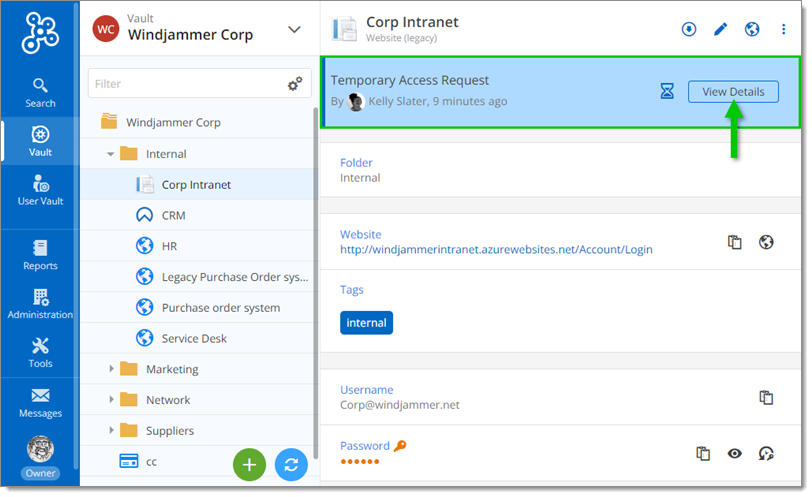Collapse the Internal folder

pyautogui.click(x=112, y=154)
